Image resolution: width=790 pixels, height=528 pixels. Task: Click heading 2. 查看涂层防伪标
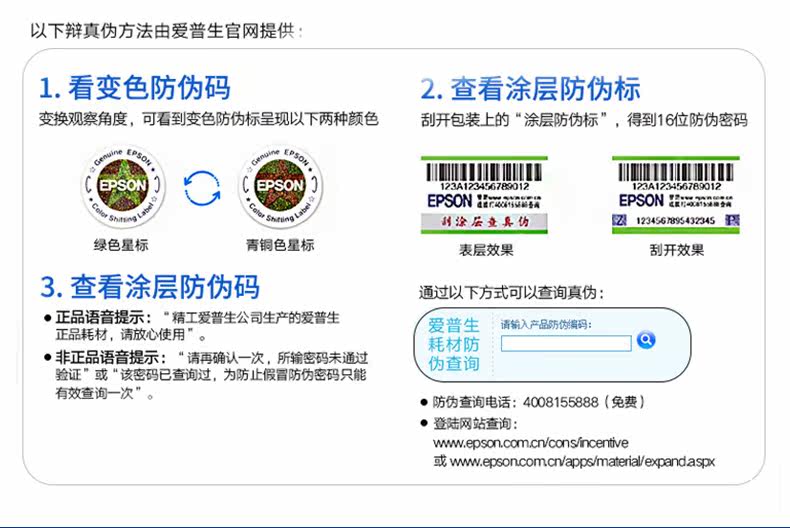point(531,89)
